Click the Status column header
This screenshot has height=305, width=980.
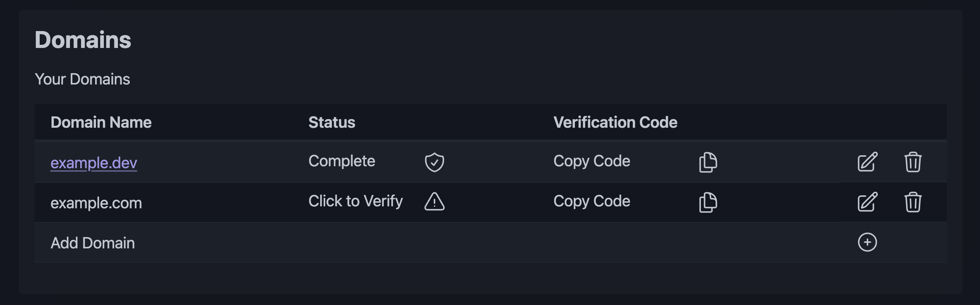coord(332,122)
